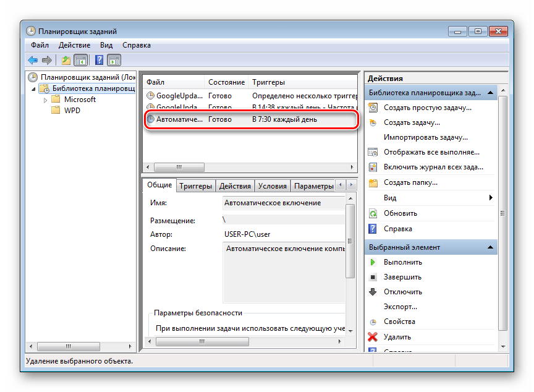
Task: Expand the Microsoft folder tree node
Action: (x=45, y=100)
